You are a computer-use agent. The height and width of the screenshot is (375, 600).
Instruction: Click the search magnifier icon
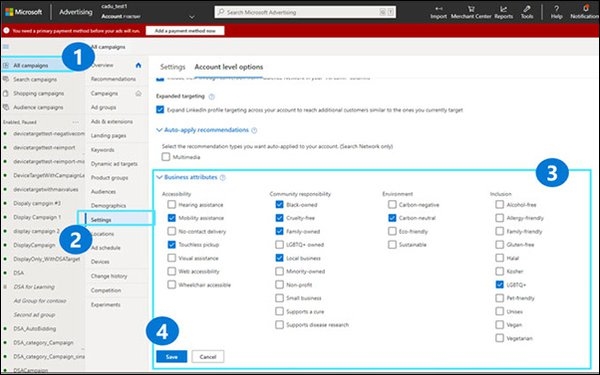221,12
